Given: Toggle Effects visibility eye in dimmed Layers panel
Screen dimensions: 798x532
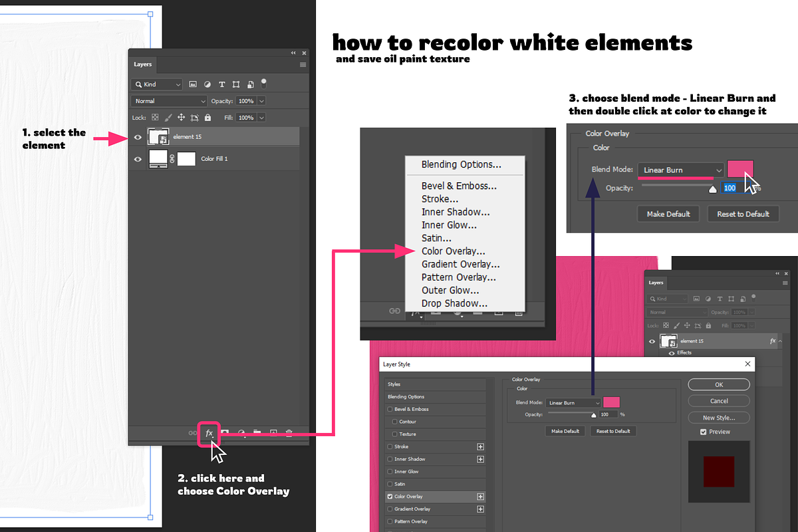Looking at the screenshot, I should coord(672,353).
